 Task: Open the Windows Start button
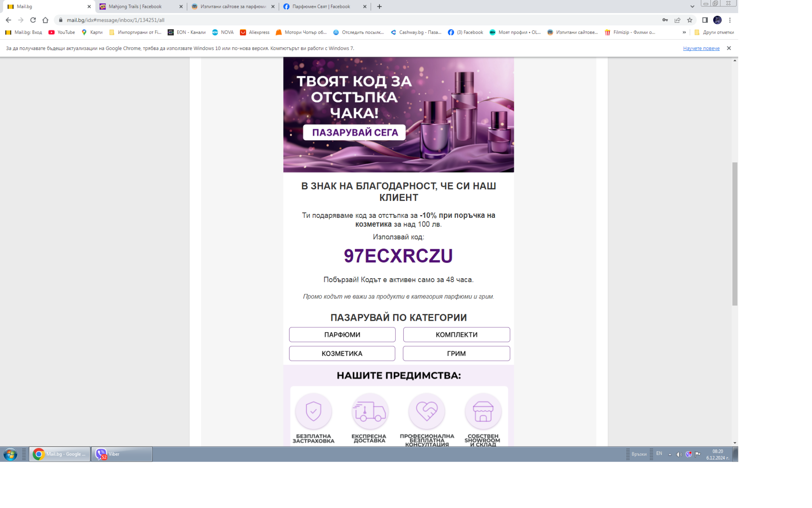coord(10,454)
